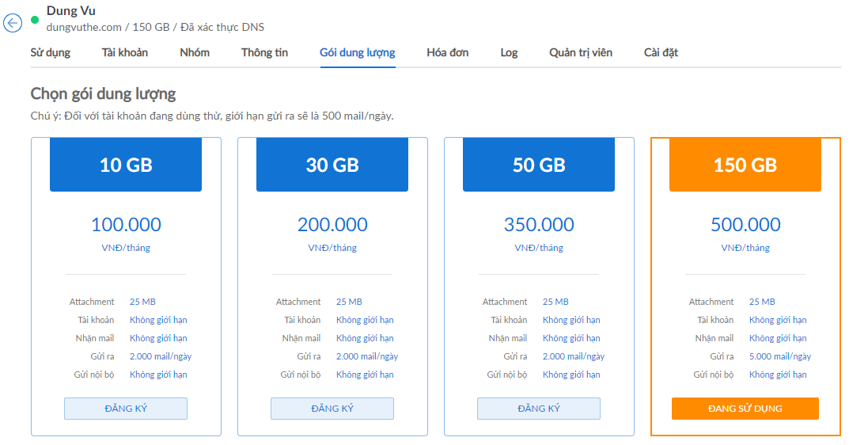Click the Attachment label in the 30 GB plan
The image size is (868, 445).
click(298, 302)
